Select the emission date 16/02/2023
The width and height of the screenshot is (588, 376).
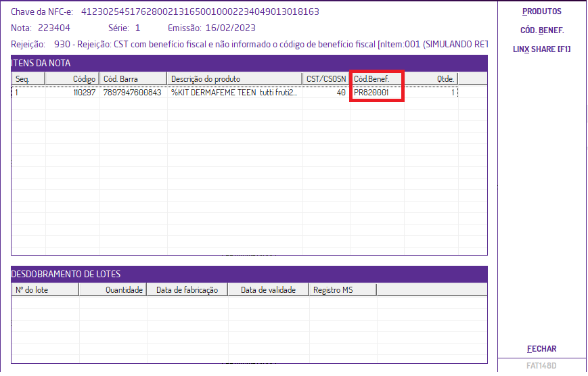[231, 28]
